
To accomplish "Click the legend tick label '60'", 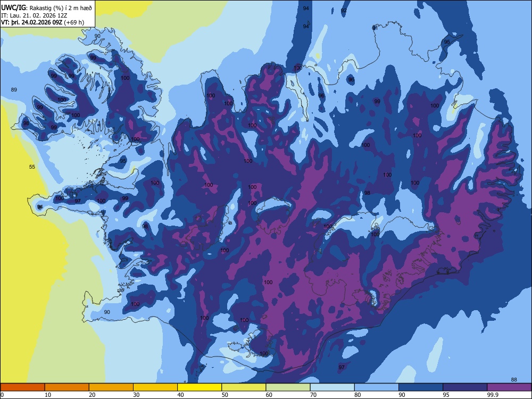I will click(x=269, y=395).
